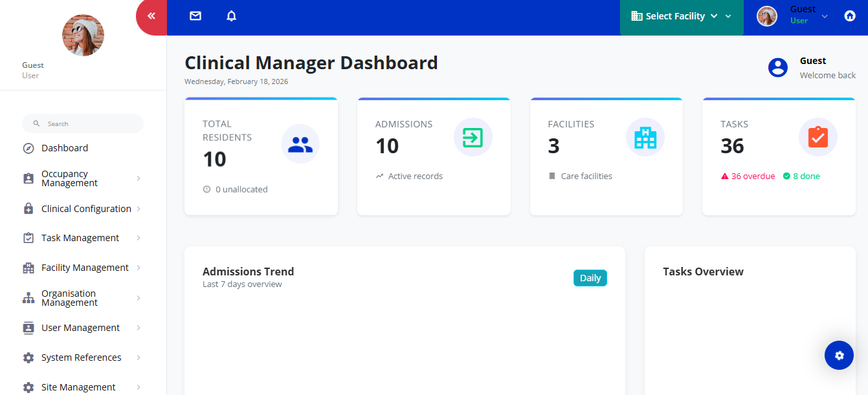Click the sidebar Search field

click(83, 123)
